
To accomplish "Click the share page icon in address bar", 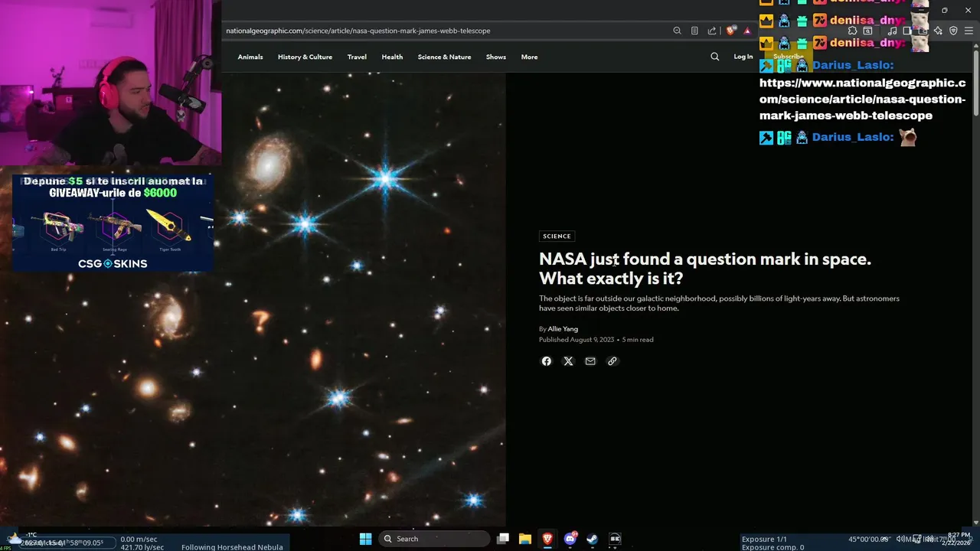I will (x=712, y=31).
